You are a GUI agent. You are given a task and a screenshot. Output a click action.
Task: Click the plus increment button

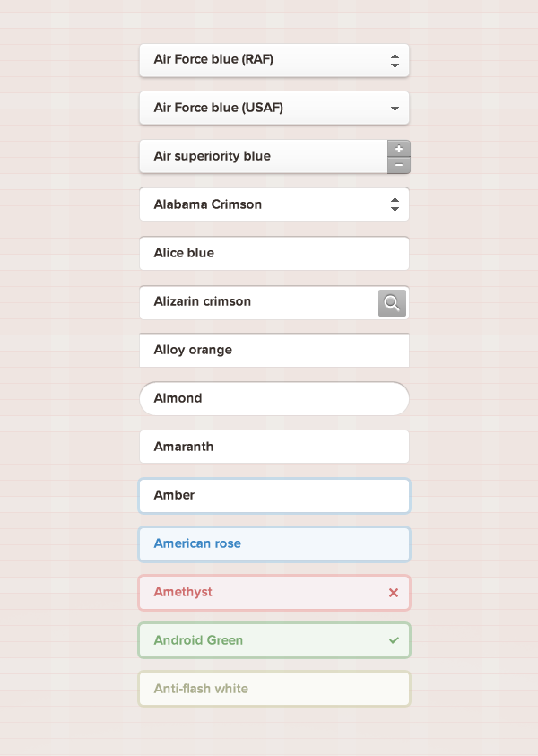399,148
